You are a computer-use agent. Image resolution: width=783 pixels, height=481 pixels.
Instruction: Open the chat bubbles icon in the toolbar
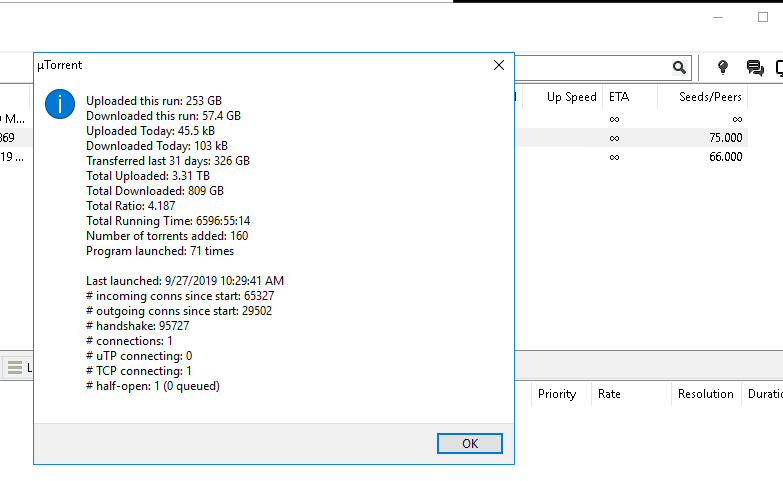755,67
